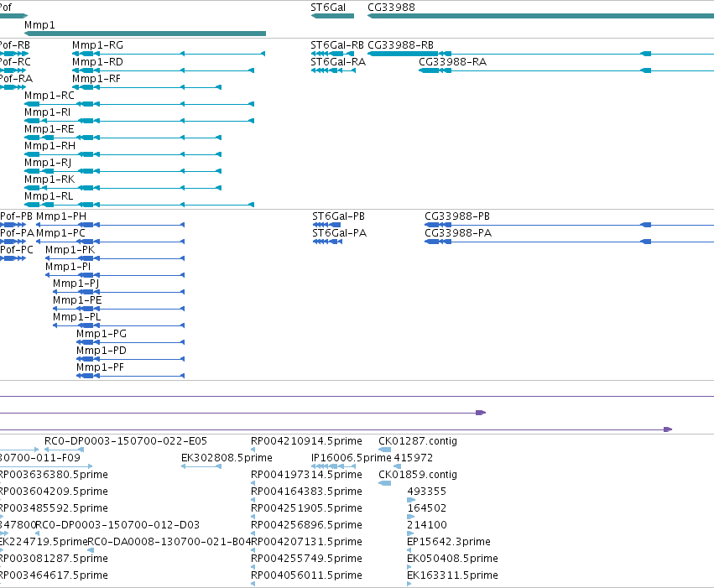Select EST label RC0-DP0003-150700-012-D03
Screen dimensions: 714x588
pyautogui.click(x=117, y=526)
